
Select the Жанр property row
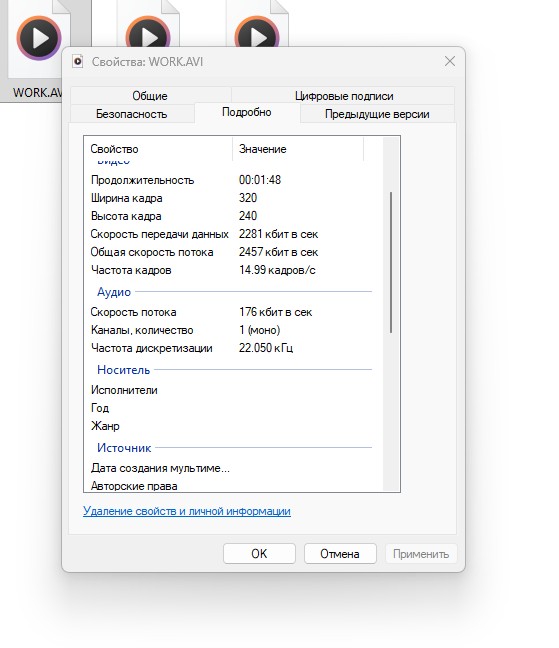[231, 426]
